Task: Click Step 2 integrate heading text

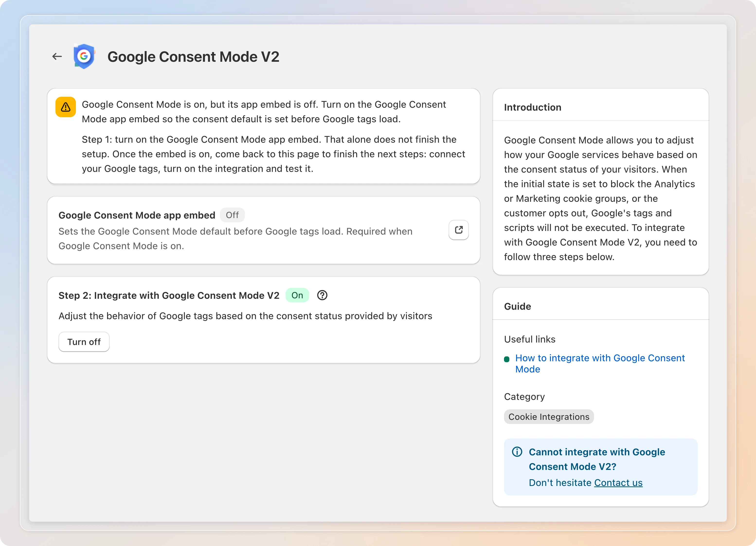Action: pyautogui.click(x=169, y=295)
